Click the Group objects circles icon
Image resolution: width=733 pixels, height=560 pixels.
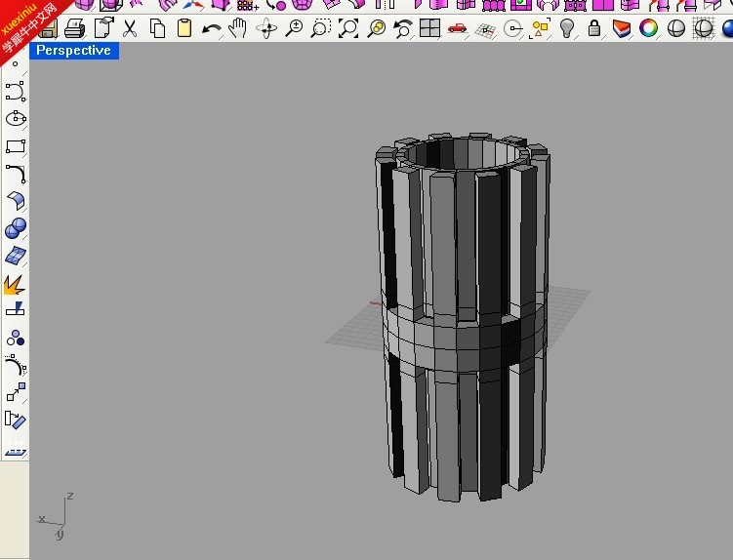(16, 338)
